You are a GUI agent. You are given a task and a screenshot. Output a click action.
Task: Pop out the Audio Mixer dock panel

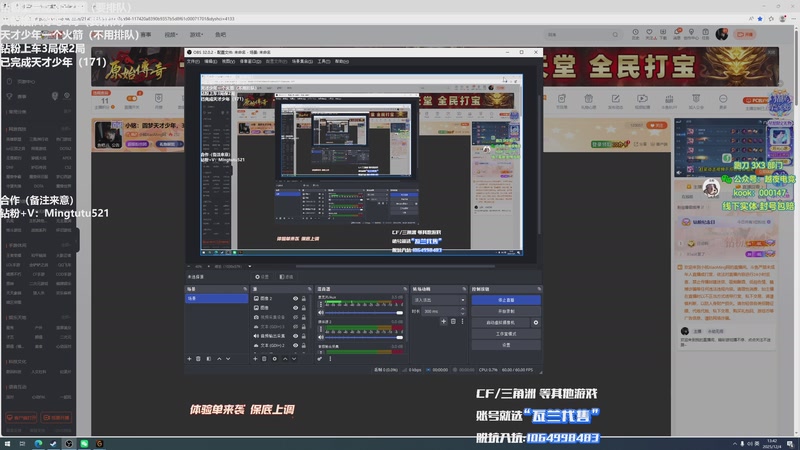pyautogui.click(x=405, y=289)
